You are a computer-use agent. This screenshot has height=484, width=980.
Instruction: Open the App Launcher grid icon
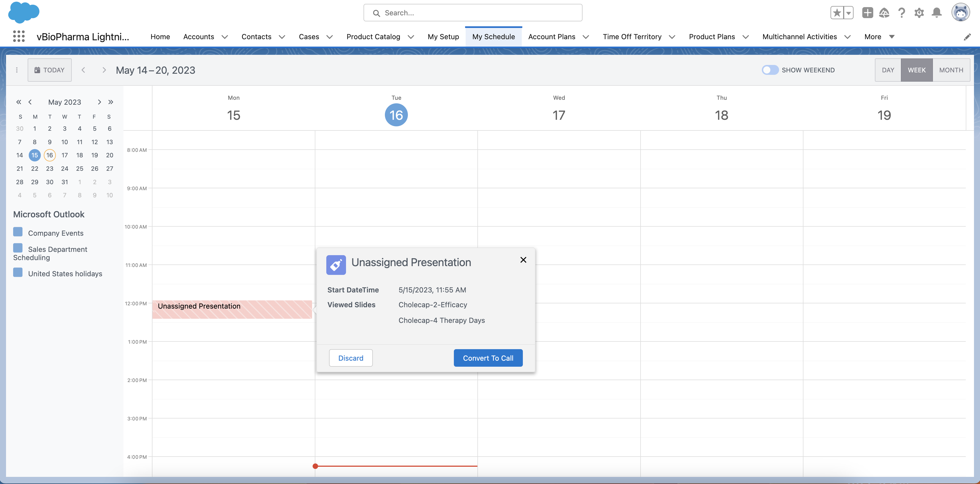[19, 36]
